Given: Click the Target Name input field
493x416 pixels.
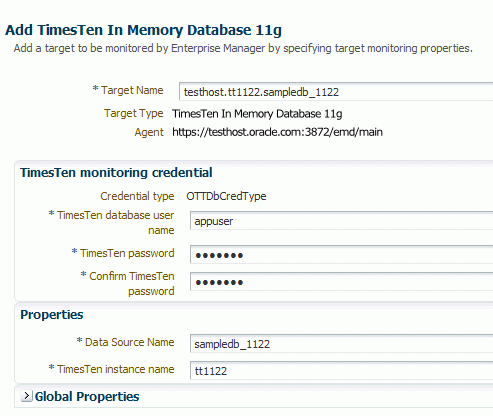Looking at the screenshot, I should (336, 91).
